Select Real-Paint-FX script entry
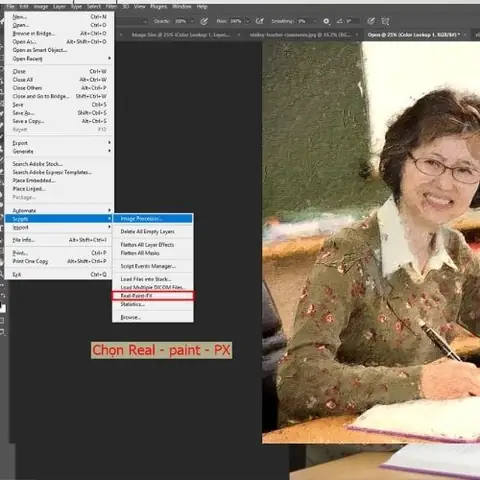This screenshot has width=480, height=480. coord(153,296)
